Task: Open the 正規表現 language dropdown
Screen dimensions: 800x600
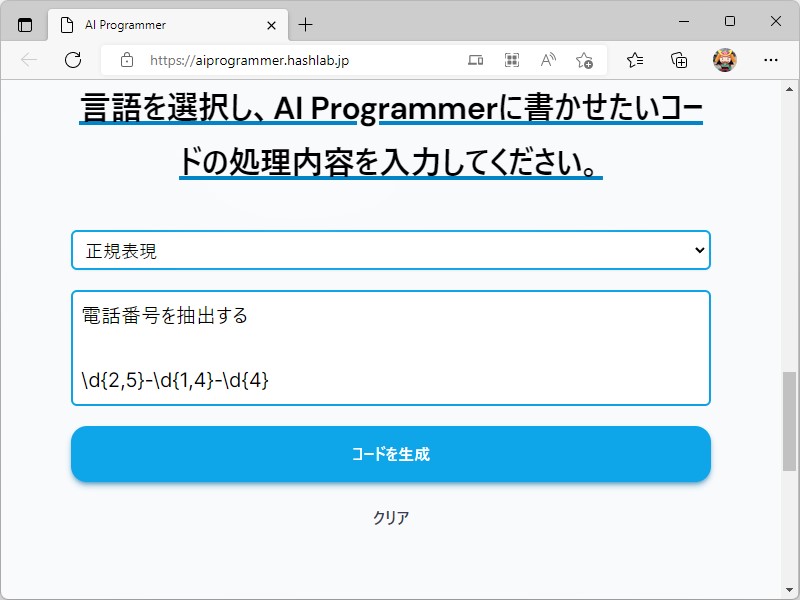Action: [390, 250]
